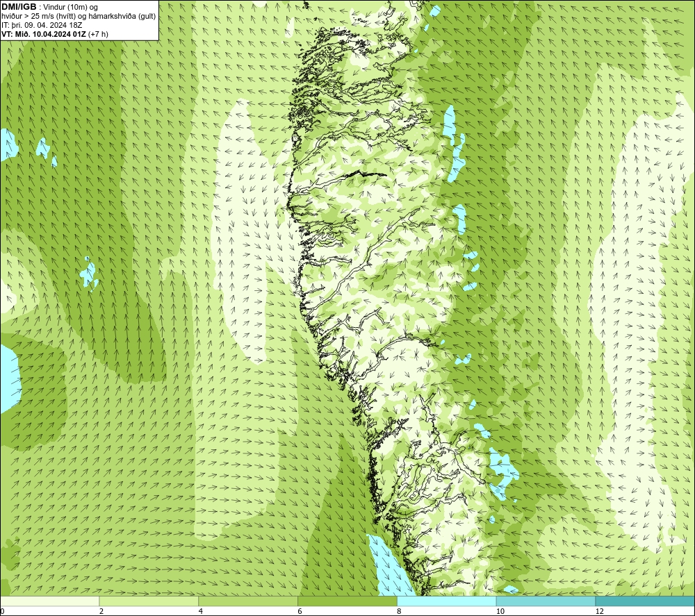This screenshot has height=616, width=695.
Task: Click the "hámarkshviða (gult)" text in the header
Action: (x=124, y=16)
